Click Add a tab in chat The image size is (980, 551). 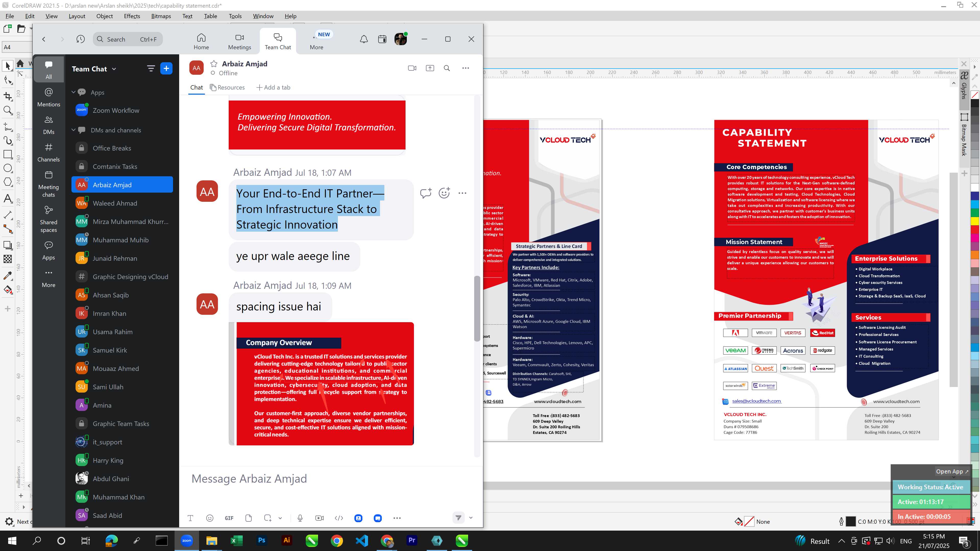click(x=273, y=87)
